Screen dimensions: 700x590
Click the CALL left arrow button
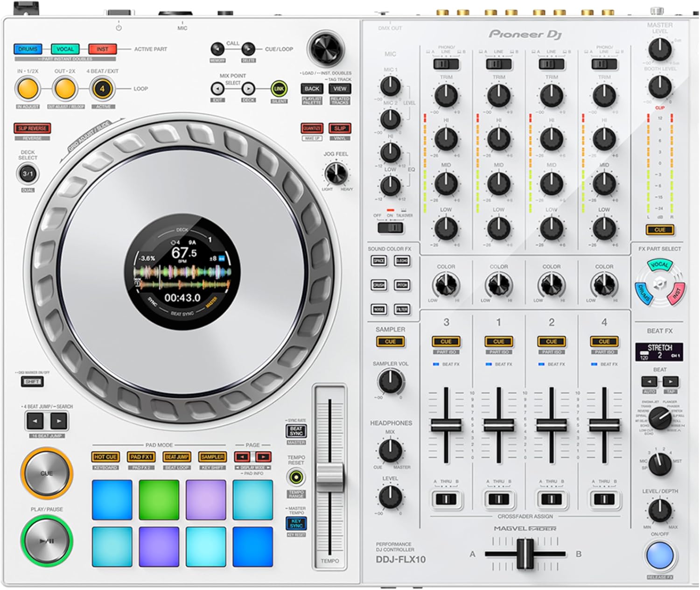217,49
